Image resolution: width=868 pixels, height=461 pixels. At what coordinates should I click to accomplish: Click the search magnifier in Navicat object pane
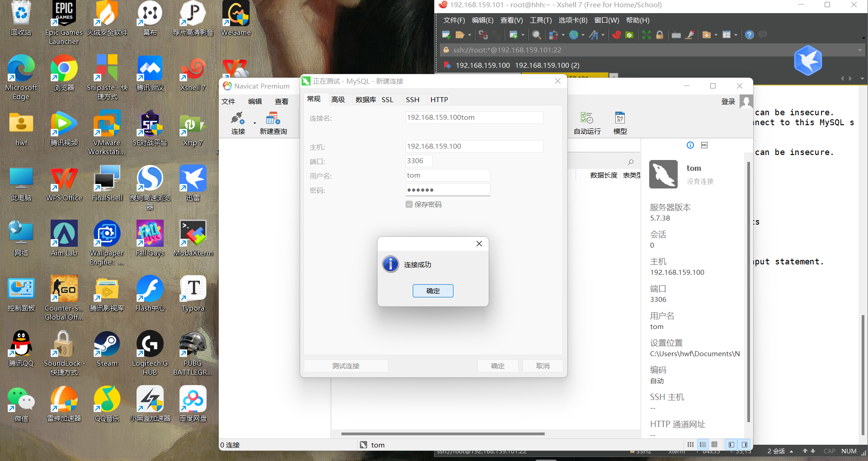[631, 162]
